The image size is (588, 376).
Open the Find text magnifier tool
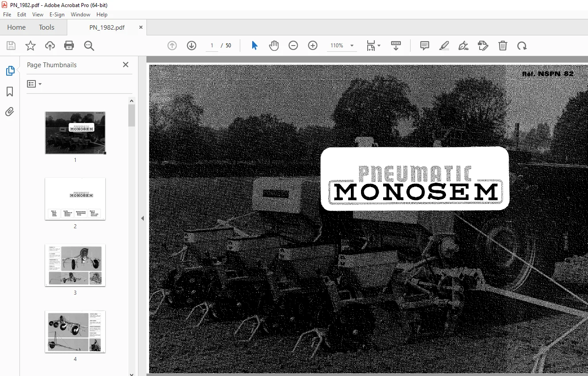89,46
